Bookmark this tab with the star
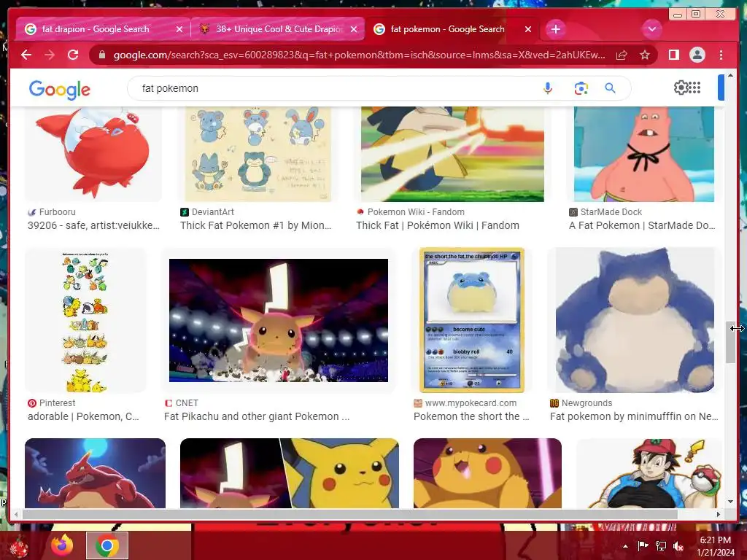This screenshot has width=747, height=560. [x=645, y=55]
